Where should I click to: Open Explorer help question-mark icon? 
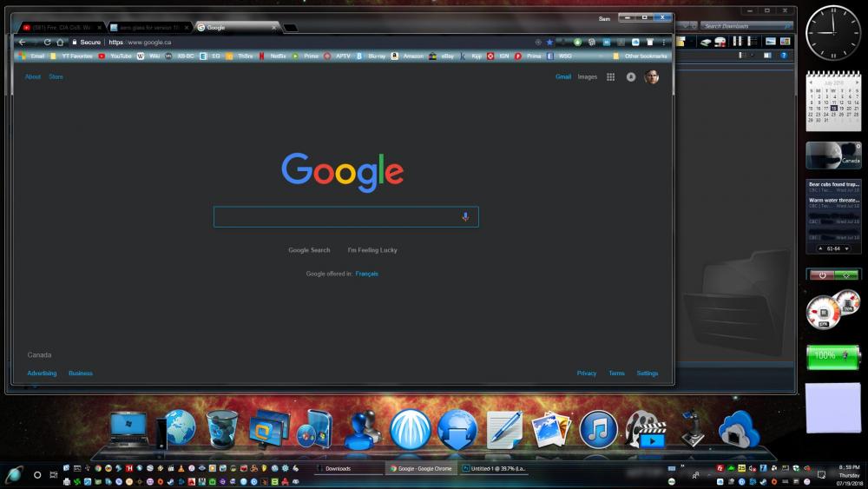(x=783, y=56)
